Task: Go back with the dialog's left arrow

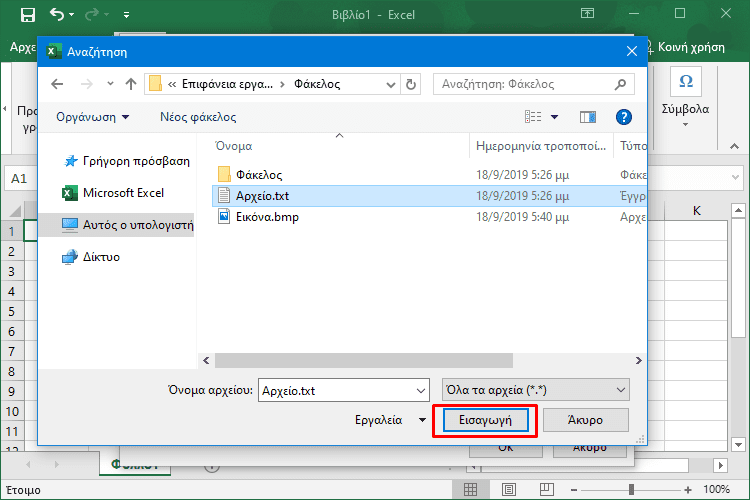Action: point(57,84)
